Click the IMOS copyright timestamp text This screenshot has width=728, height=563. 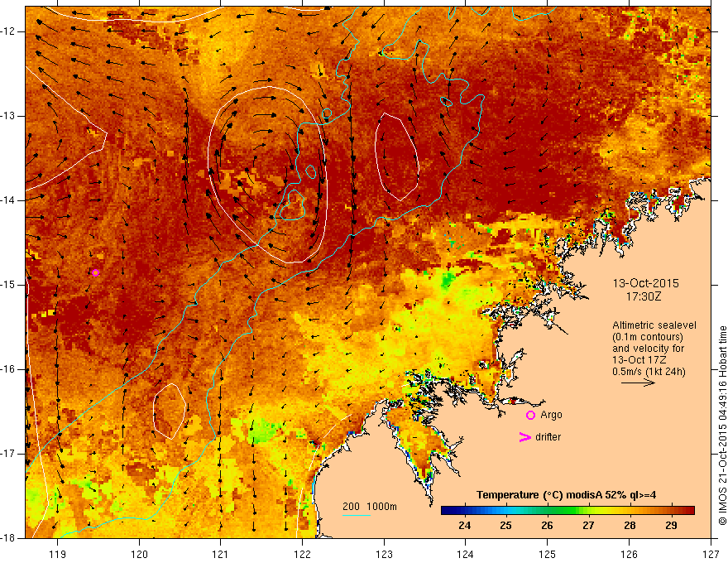722,426
